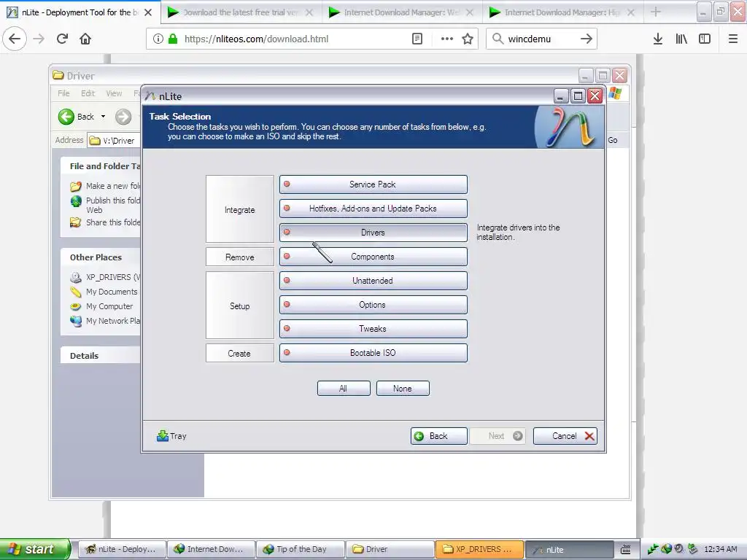This screenshot has height=560, width=747.
Task: Toggle the Components removal task
Action: coord(373,257)
